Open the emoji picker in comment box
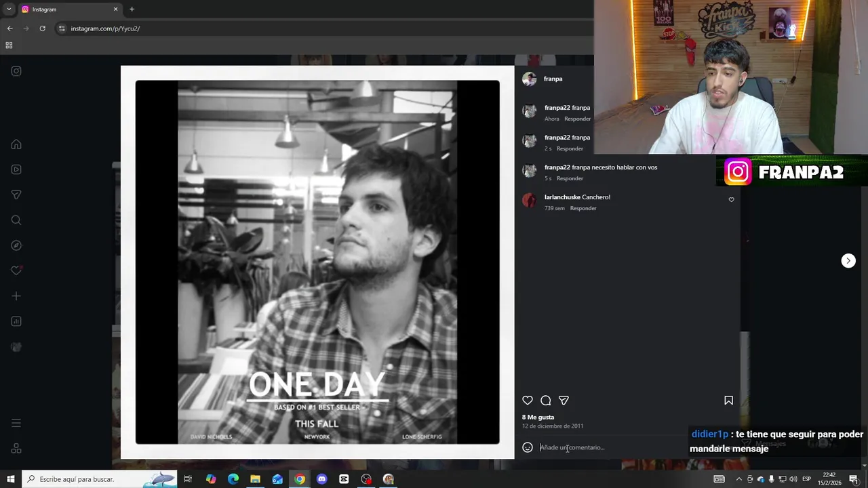868x488 pixels. (528, 447)
